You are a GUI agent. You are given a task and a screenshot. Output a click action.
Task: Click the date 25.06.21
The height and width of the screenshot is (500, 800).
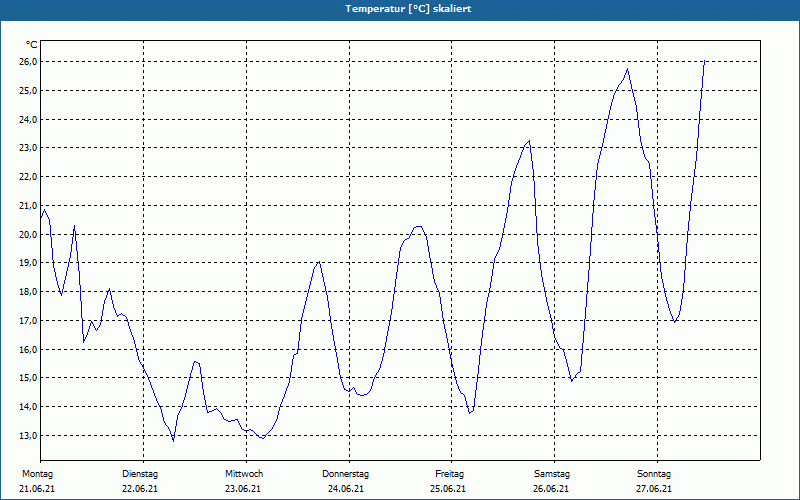click(x=448, y=489)
